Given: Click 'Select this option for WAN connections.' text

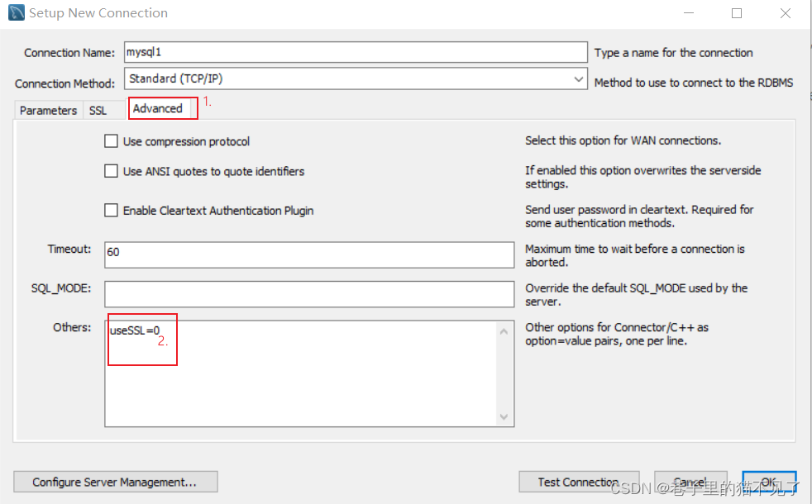Looking at the screenshot, I should coord(623,140).
